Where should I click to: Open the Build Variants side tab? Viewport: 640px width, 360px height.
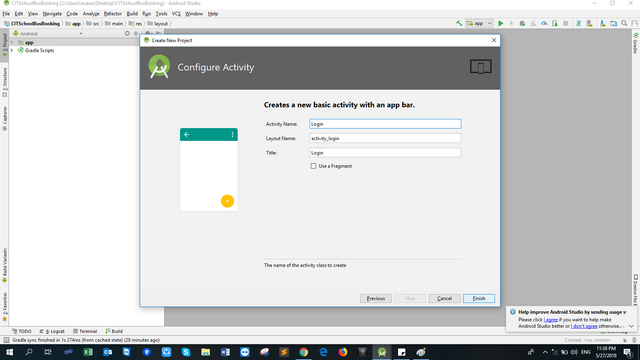[x=4, y=265]
